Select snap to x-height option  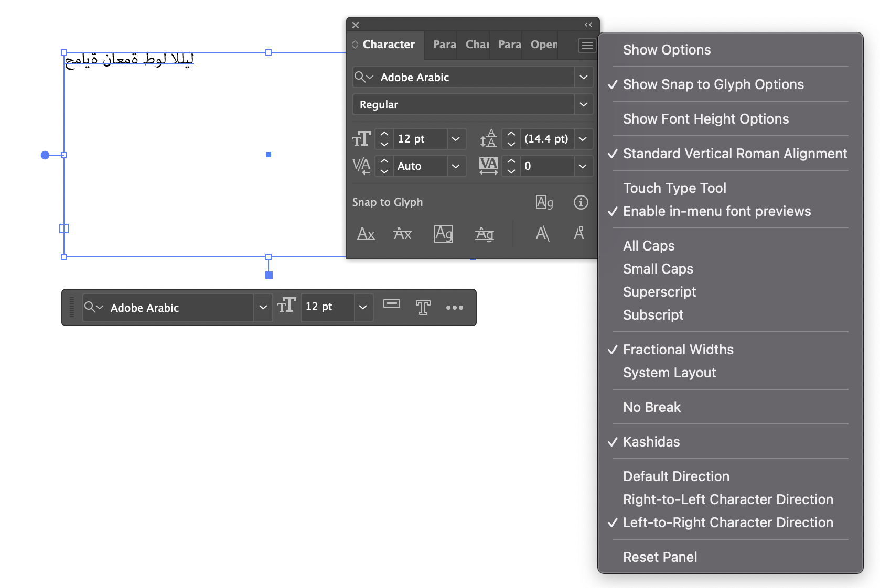click(x=402, y=234)
